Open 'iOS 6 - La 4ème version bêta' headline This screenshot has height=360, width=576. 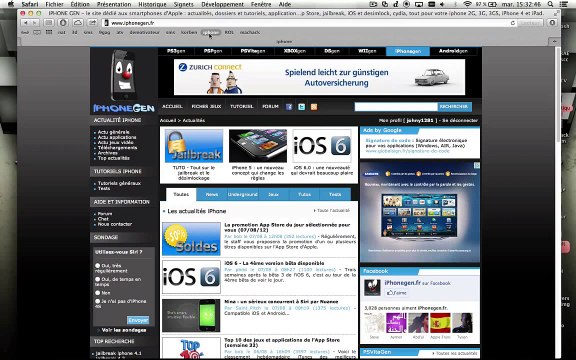(274, 263)
